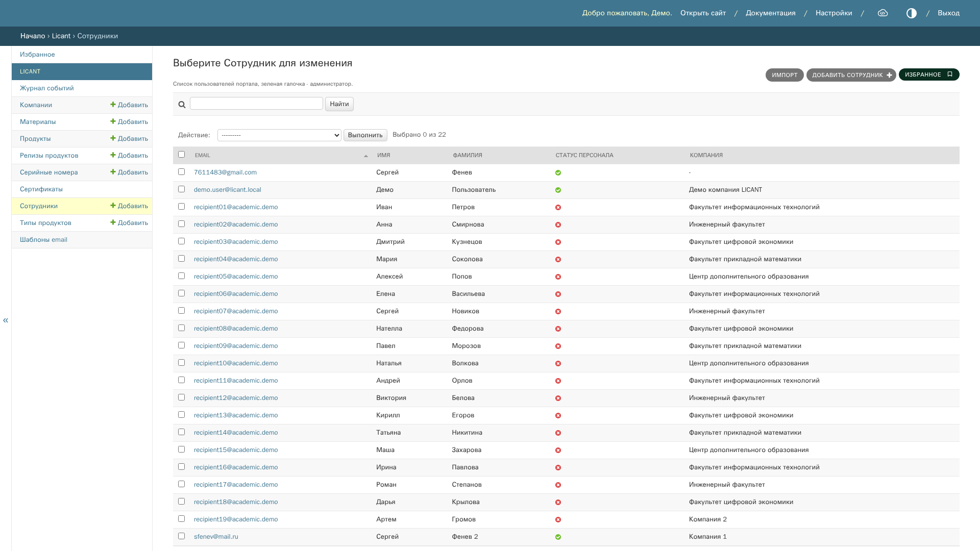
Task: Open Сертификаты in sidebar
Action: (x=41, y=189)
